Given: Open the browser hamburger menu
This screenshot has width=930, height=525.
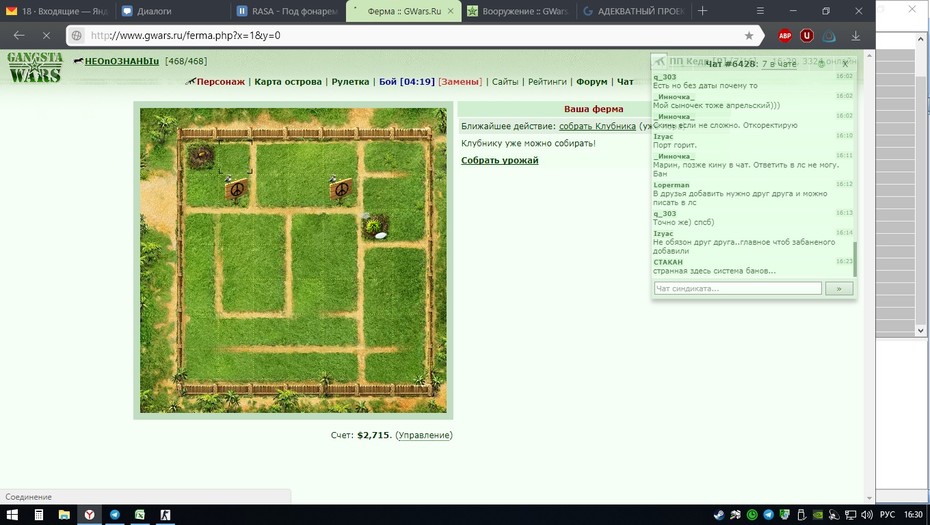Looking at the screenshot, I should coord(760,11).
